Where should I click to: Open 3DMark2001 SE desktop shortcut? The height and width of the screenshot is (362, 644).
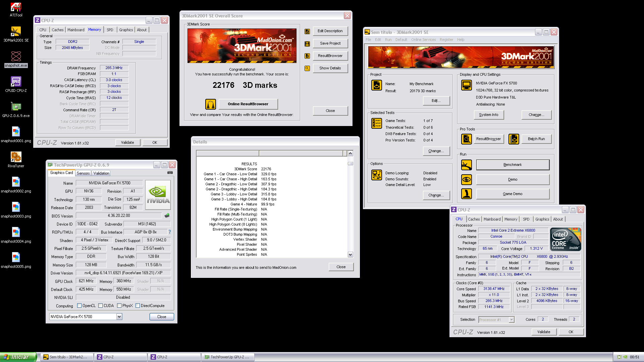pyautogui.click(x=16, y=35)
